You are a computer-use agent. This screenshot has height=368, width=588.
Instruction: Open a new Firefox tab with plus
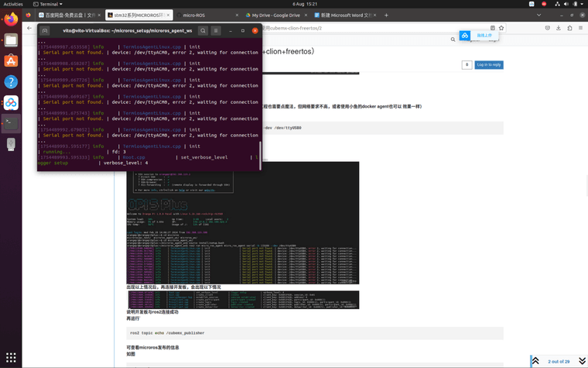click(386, 15)
